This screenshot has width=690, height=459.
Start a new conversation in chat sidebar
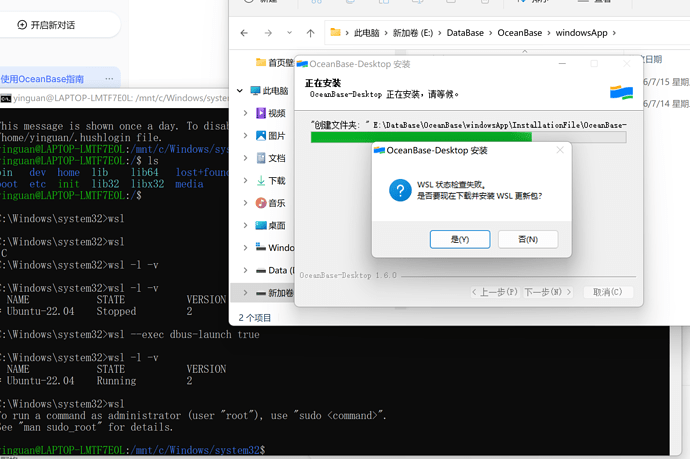[x=46, y=25]
